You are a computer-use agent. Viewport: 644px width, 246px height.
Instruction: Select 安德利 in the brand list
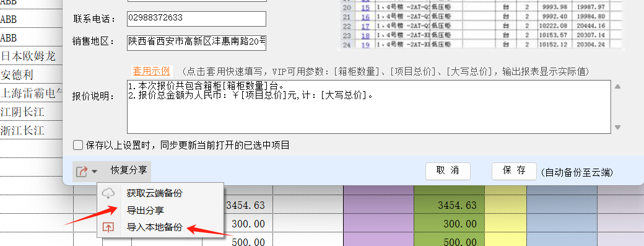(17, 75)
